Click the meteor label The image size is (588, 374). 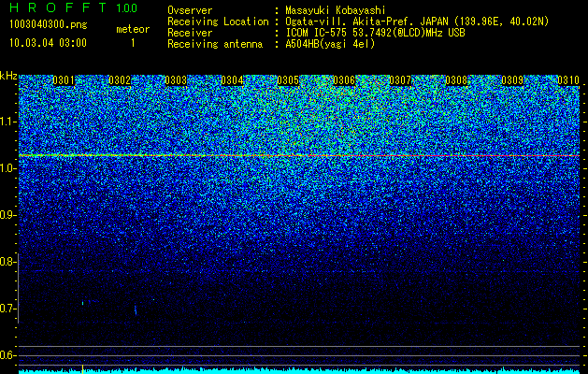tap(133, 29)
